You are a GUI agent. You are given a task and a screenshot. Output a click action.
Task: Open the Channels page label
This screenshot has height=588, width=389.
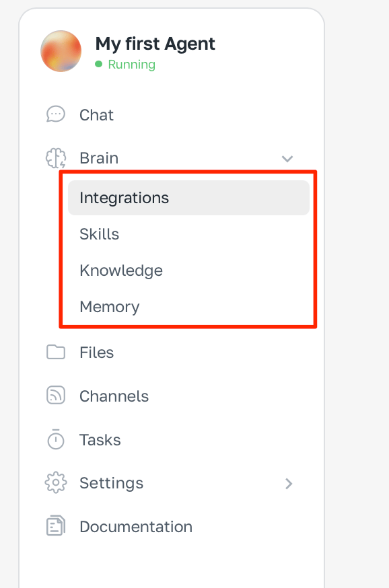pos(114,396)
